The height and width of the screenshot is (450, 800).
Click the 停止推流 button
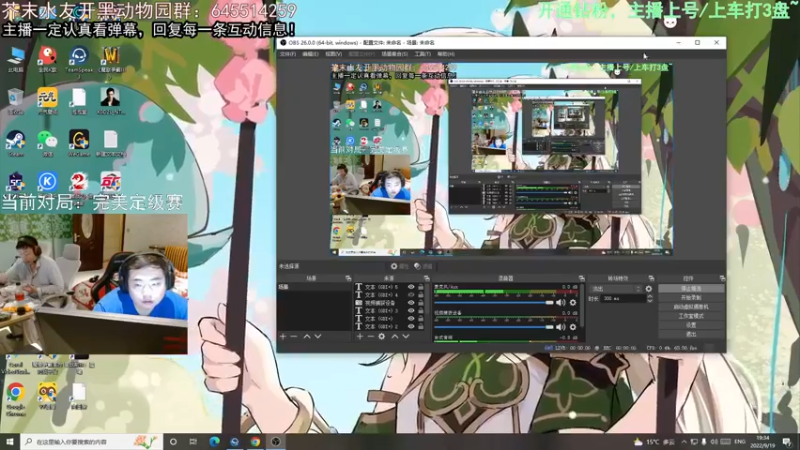691,289
